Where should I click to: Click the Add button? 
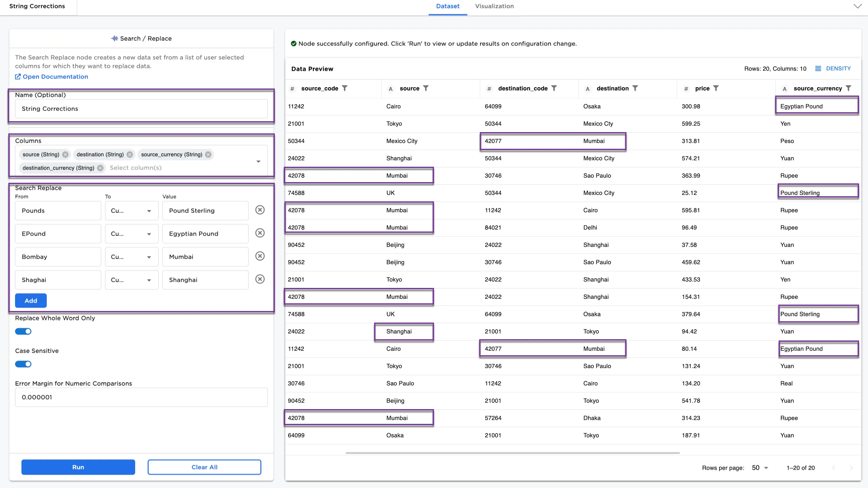pos(31,300)
